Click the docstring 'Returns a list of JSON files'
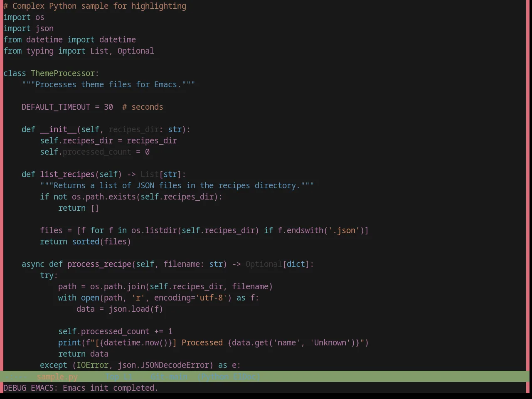Image resolution: width=532 pixels, height=399 pixels. [x=177, y=185]
